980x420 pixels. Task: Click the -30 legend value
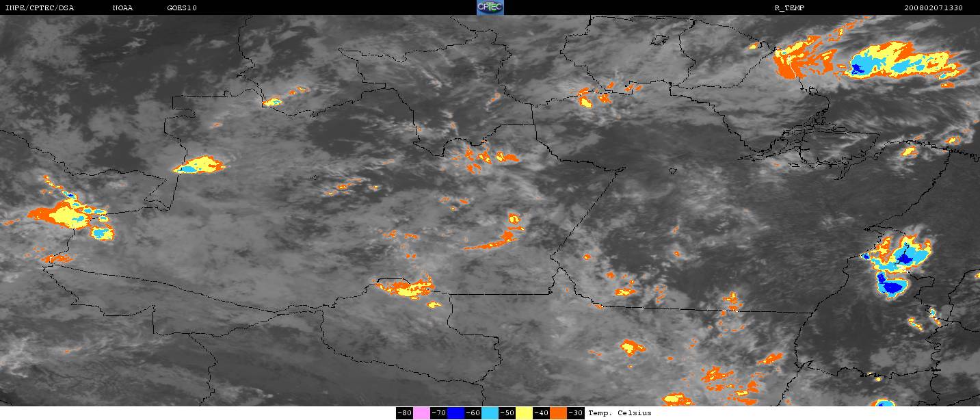[576, 413]
